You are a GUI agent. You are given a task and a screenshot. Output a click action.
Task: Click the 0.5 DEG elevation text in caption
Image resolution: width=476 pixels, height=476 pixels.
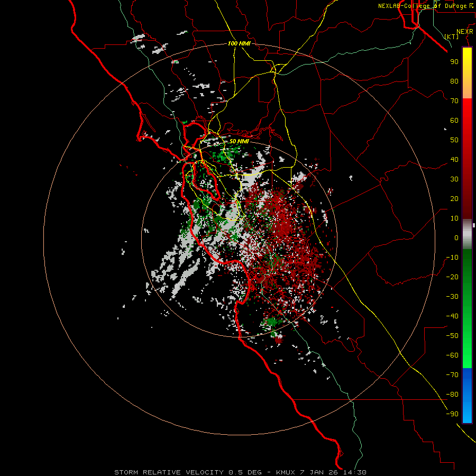point(245,472)
